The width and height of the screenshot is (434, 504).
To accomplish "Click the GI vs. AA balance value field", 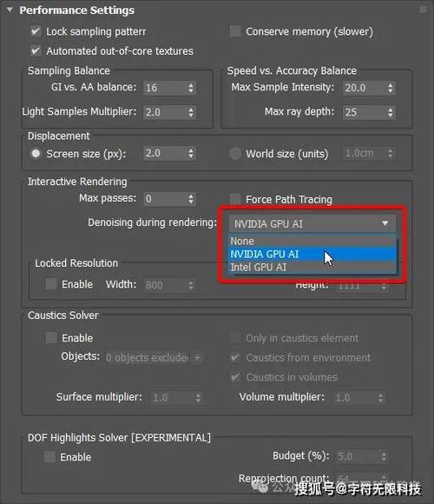I will click(x=164, y=88).
